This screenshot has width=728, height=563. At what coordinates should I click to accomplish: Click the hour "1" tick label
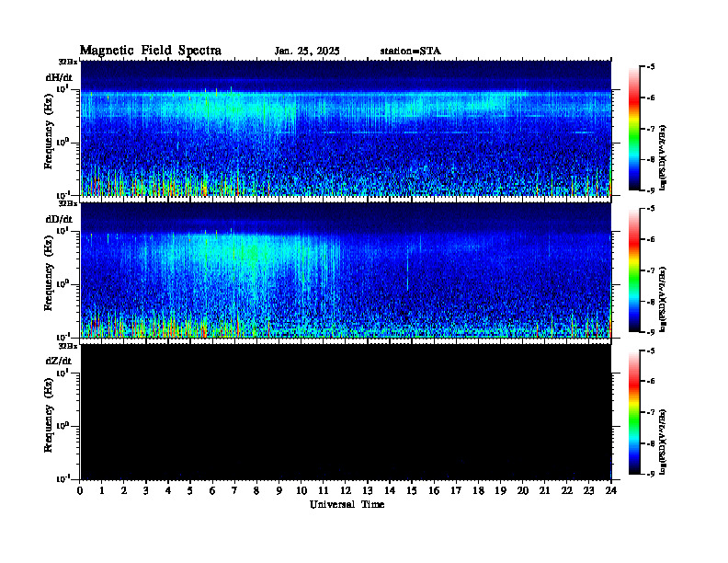(x=103, y=491)
